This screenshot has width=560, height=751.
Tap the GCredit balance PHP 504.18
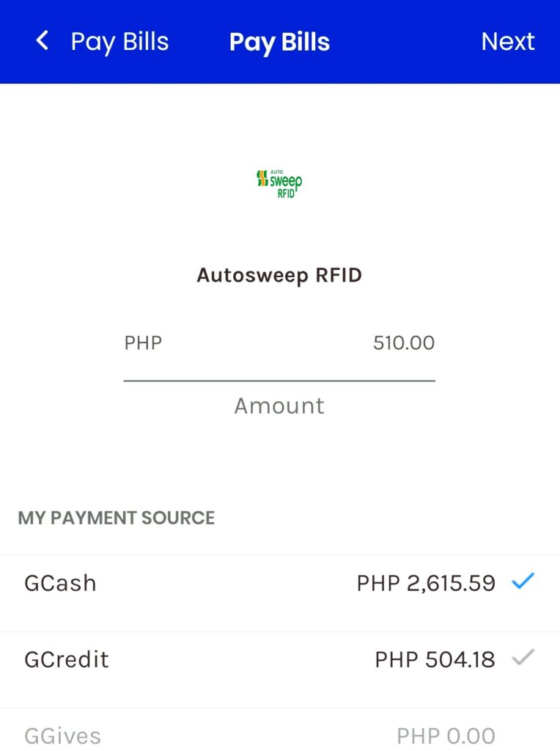(435, 659)
